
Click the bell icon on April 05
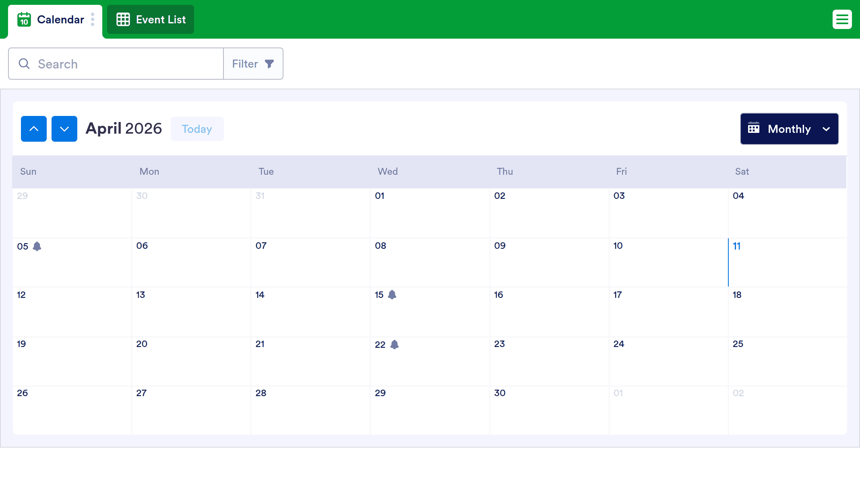tap(37, 246)
